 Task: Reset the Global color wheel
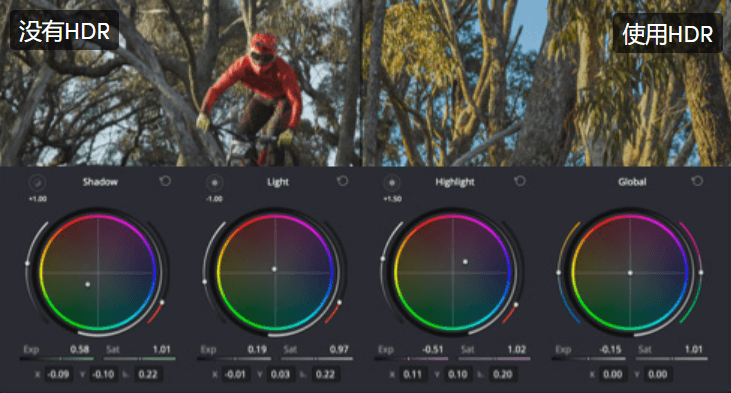[697, 181]
